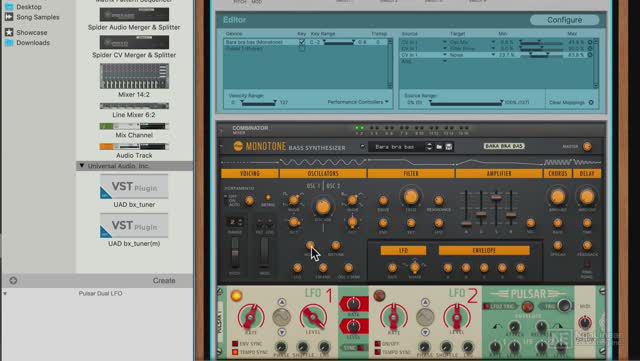Toggle LFO 2 On/Off button
This screenshot has height=361, width=640.
tap(378, 344)
